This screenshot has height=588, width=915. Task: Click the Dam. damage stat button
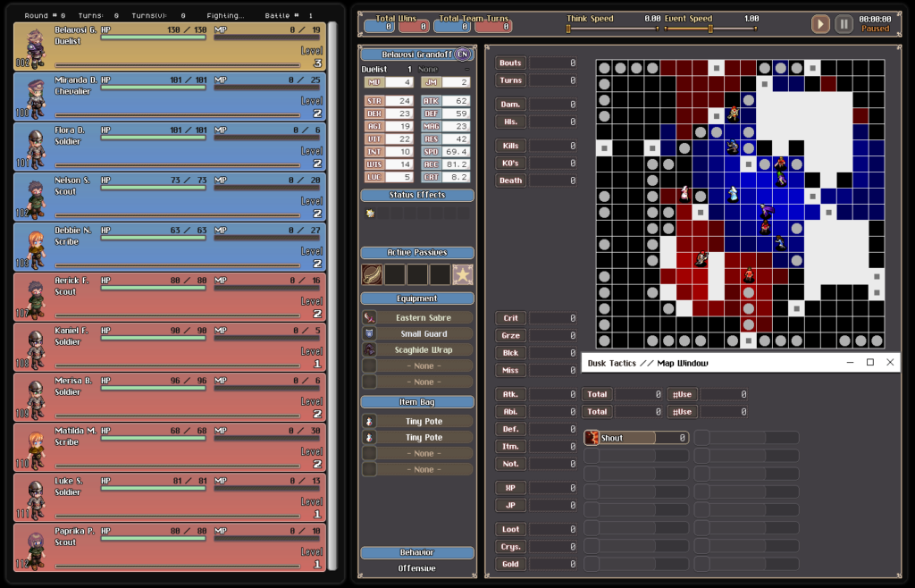(x=510, y=105)
